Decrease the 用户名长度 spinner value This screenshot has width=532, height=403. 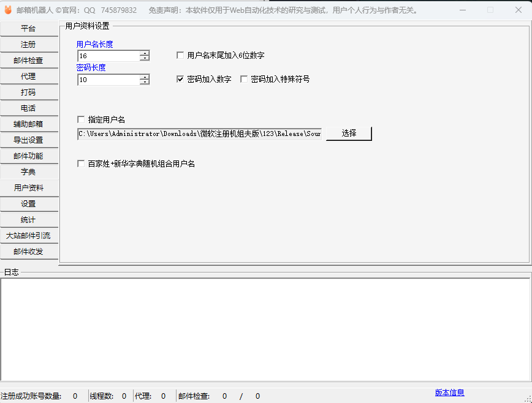pos(145,58)
